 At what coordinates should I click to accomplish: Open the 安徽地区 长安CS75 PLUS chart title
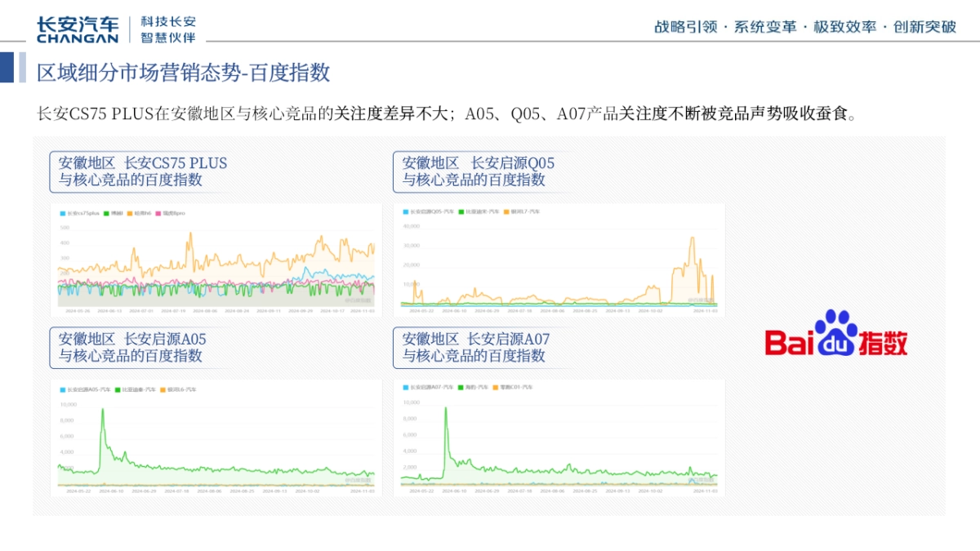pyautogui.click(x=140, y=171)
